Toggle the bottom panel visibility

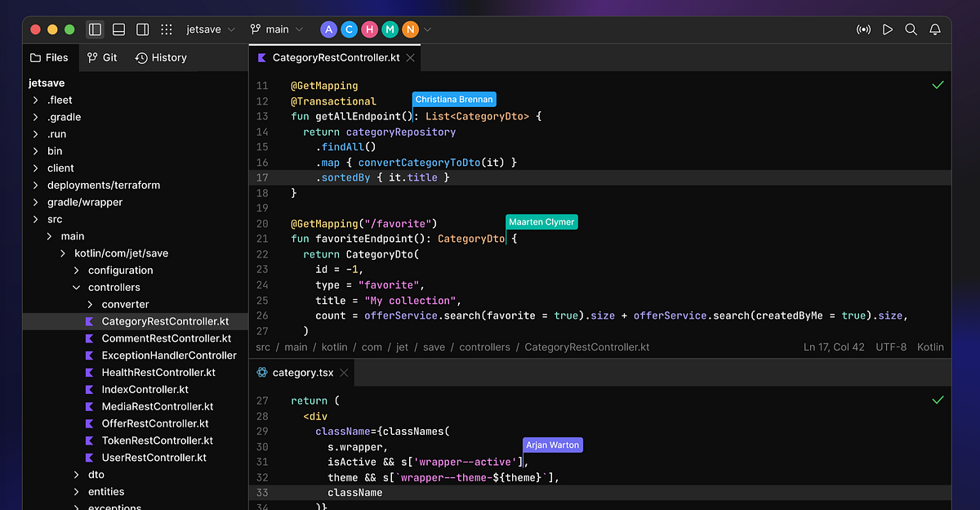pos(118,29)
